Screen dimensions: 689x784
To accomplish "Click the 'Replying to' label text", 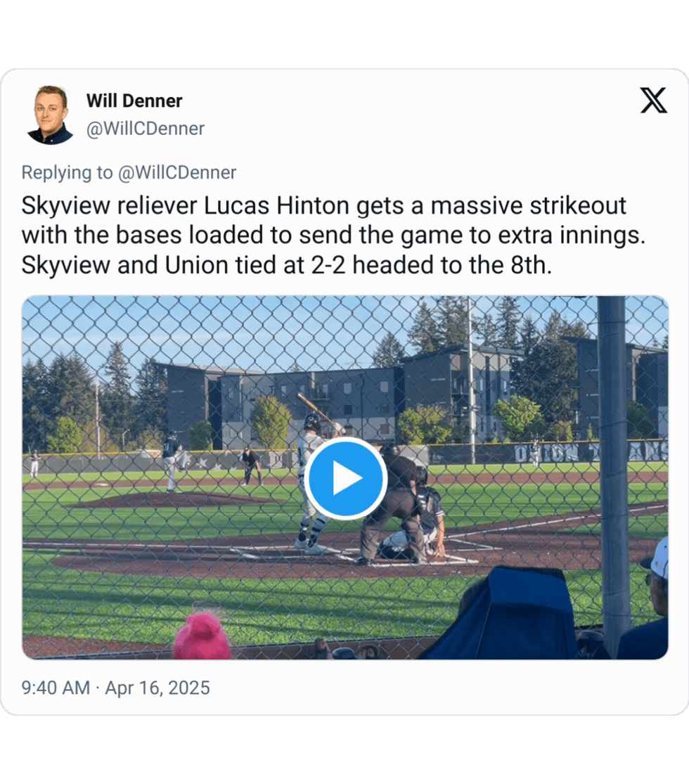I will click(x=67, y=172).
